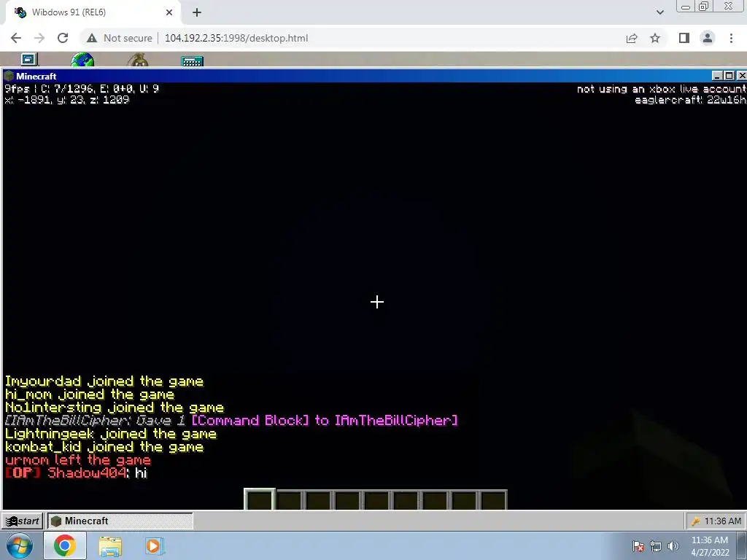747x560 pixels.
Task: Click chat line 'kombat_kid joined the game'
Action: click(104, 447)
